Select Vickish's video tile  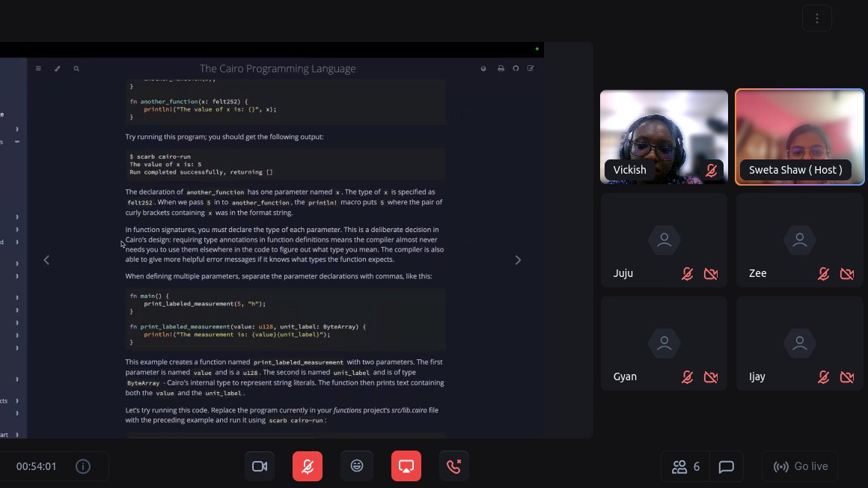tap(664, 137)
